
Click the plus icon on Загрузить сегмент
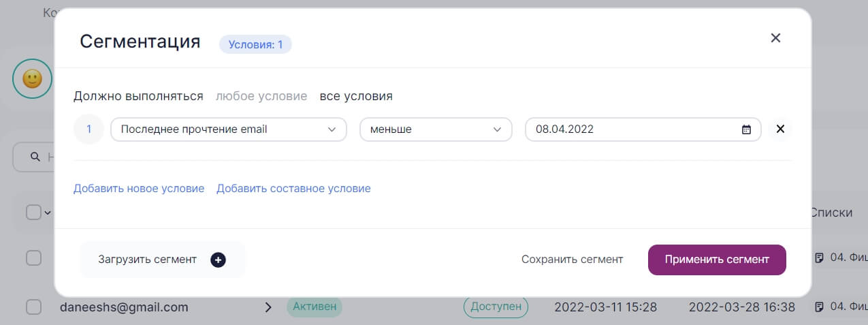click(x=218, y=260)
